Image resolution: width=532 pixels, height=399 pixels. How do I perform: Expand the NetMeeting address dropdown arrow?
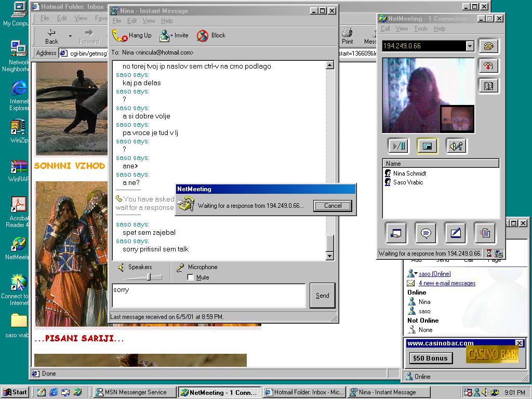(470, 46)
